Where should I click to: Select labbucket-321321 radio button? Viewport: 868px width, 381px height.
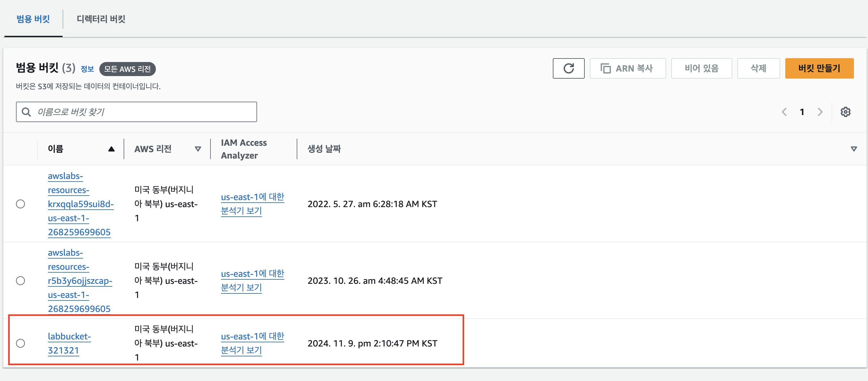(x=20, y=343)
